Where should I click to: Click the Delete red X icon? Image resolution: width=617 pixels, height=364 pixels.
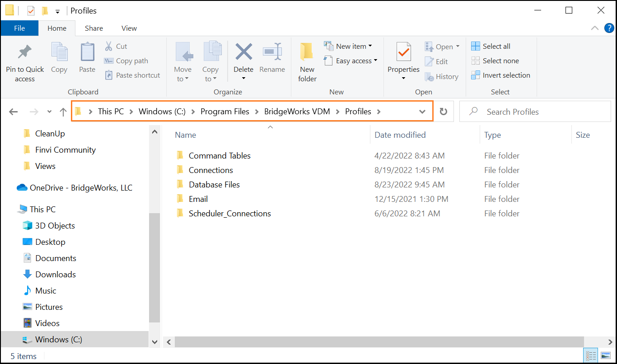pyautogui.click(x=243, y=52)
